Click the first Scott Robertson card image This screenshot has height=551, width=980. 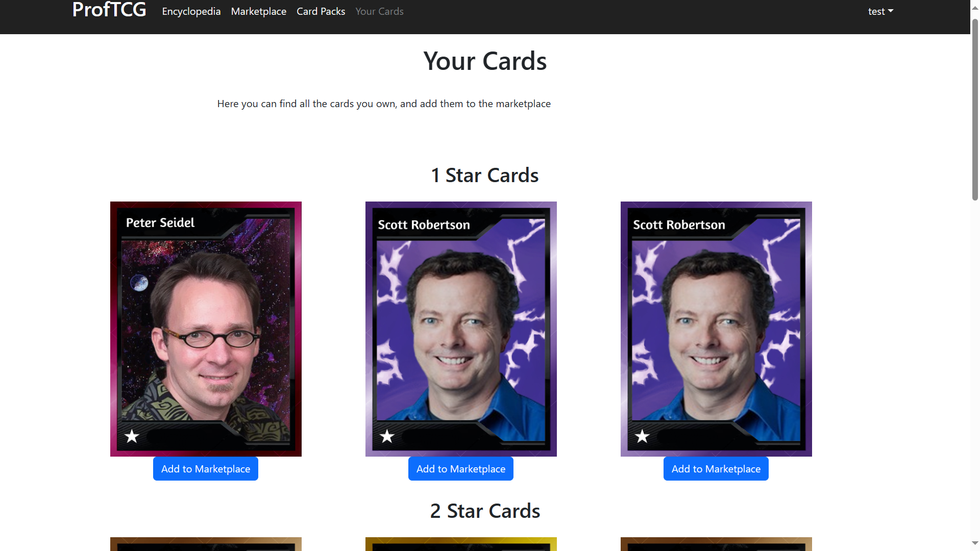pyautogui.click(x=461, y=329)
